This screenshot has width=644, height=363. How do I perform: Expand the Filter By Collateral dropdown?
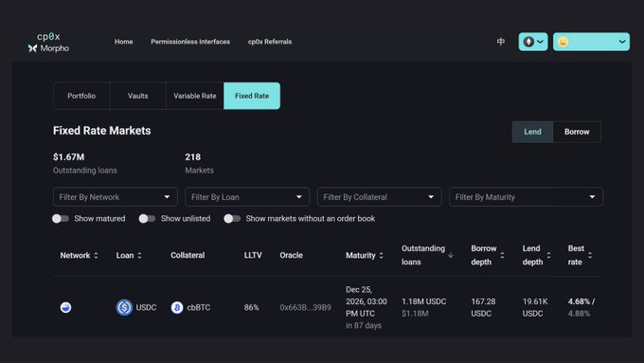[379, 197]
